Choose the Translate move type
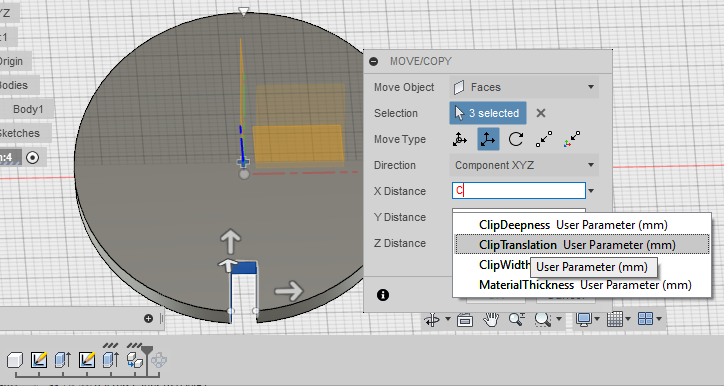Viewport: 724px width, 386px height. 488,139
